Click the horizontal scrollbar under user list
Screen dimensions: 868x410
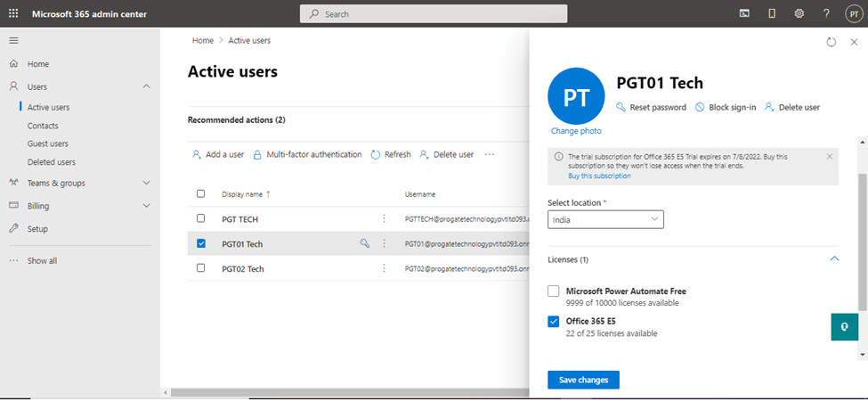click(347, 392)
